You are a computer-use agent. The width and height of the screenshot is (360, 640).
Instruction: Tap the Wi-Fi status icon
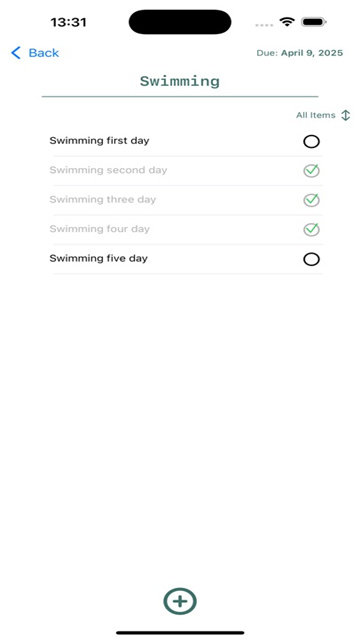tap(287, 22)
